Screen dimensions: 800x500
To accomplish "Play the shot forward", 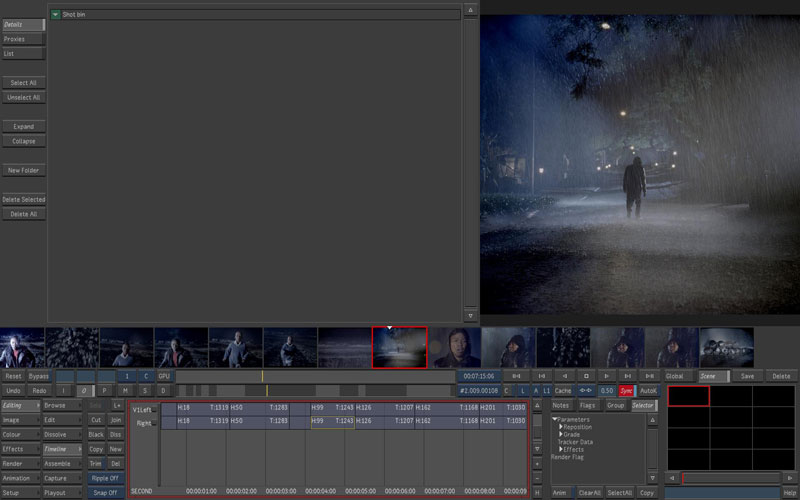I will point(607,376).
